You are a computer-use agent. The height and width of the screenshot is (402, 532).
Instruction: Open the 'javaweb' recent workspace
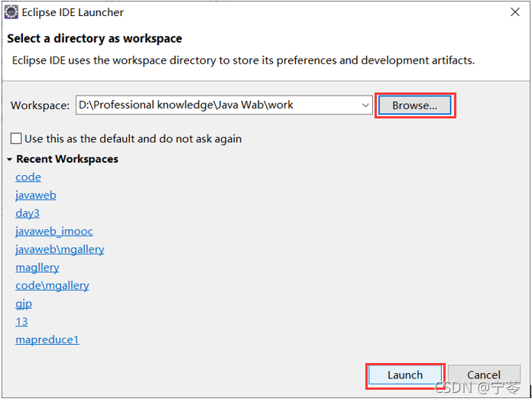[x=36, y=196]
